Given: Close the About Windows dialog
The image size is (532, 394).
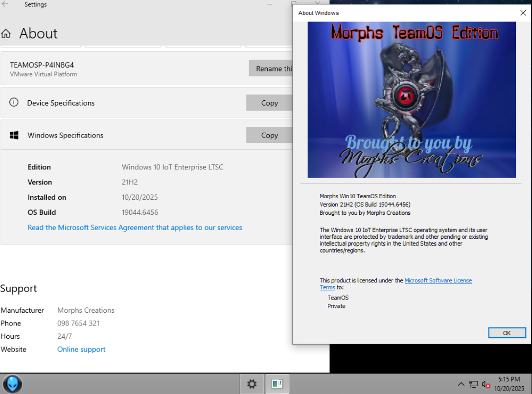Looking at the screenshot, I should pos(523,13).
